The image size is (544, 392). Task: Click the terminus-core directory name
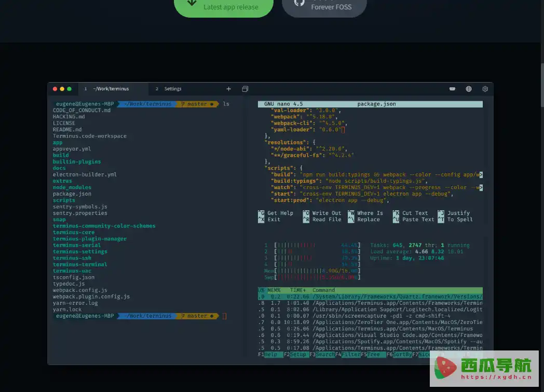[x=74, y=233]
